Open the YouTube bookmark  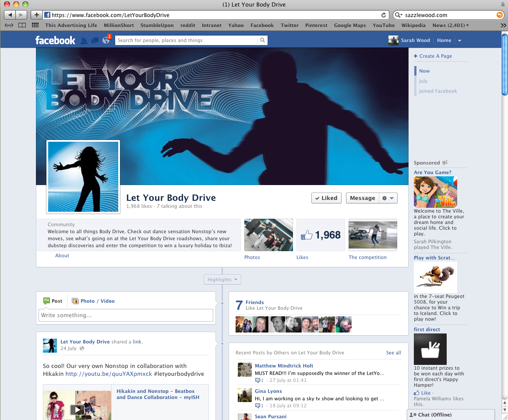[x=384, y=25]
